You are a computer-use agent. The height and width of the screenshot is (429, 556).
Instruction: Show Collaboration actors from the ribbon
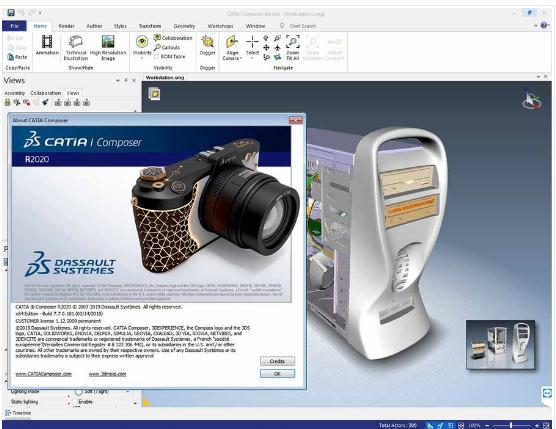173,38
